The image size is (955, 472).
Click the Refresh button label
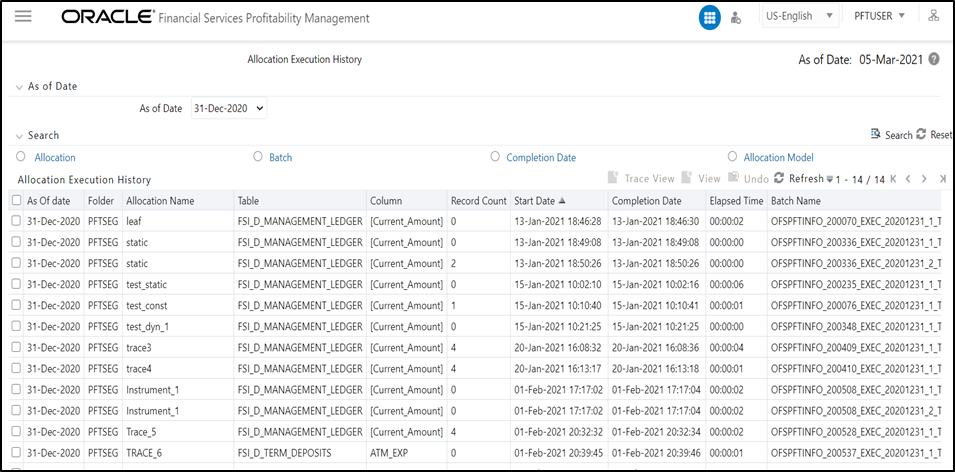coord(806,178)
